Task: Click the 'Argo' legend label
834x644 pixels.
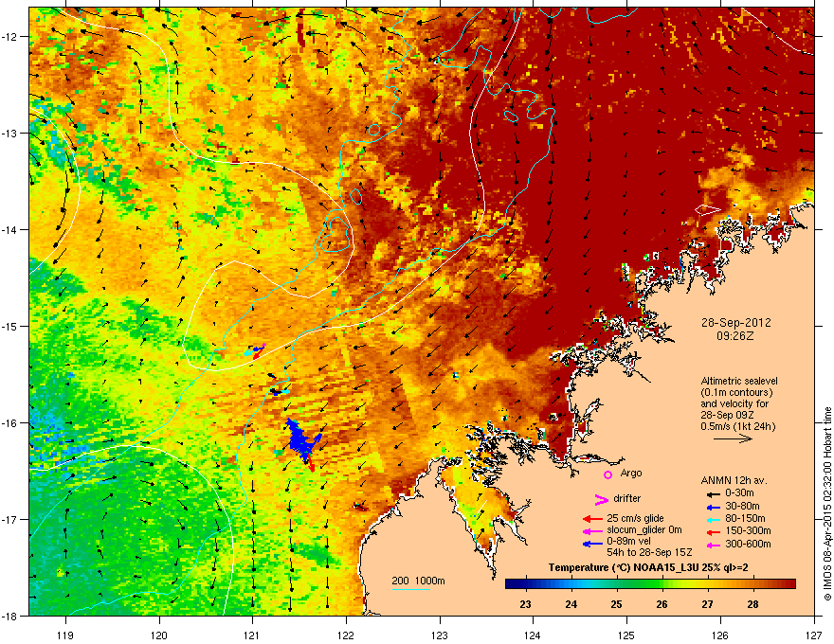Action: click(631, 474)
